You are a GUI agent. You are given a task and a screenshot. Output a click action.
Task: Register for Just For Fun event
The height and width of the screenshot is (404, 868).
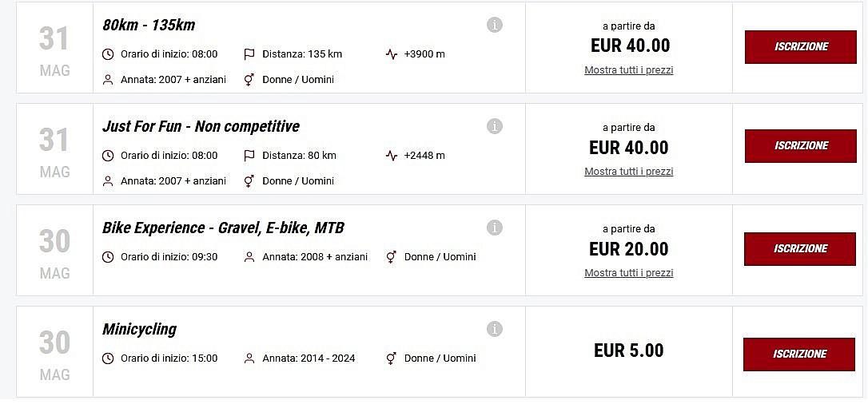pyautogui.click(x=800, y=146)
